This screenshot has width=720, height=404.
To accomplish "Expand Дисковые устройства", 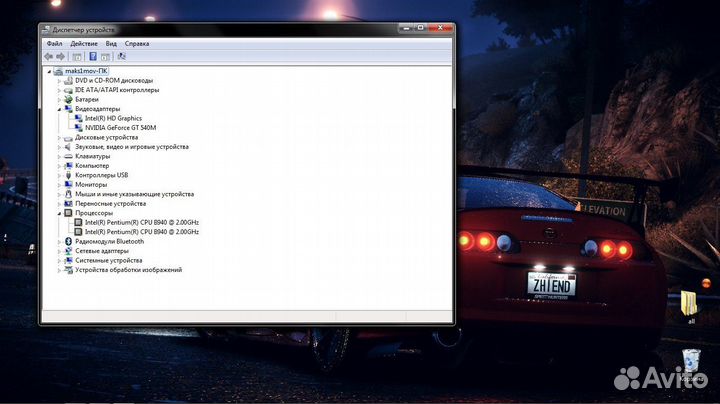I will click(x=59, y=138).
